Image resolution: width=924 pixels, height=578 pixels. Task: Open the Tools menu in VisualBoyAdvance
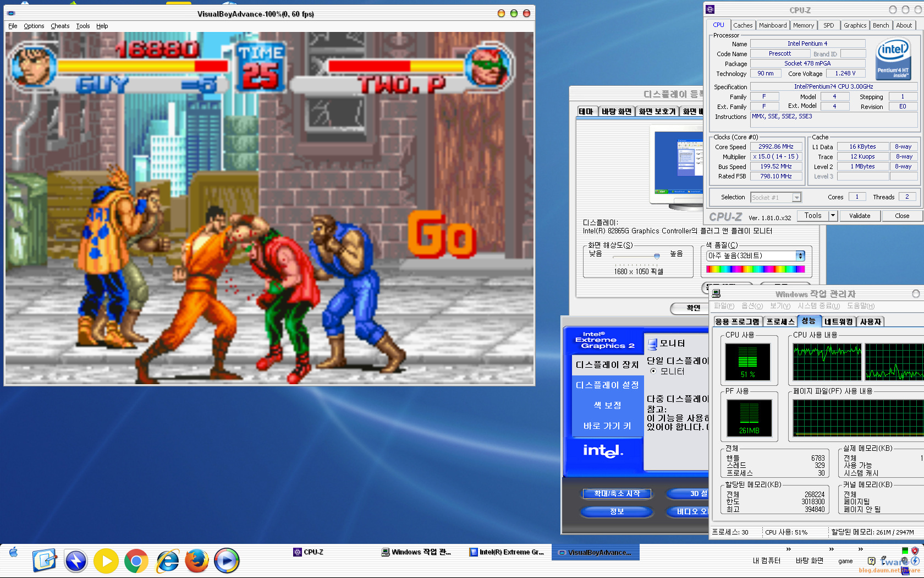82,26
